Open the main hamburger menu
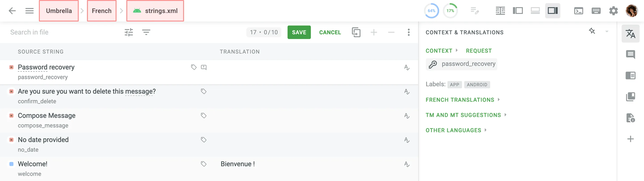 [29, 11]
